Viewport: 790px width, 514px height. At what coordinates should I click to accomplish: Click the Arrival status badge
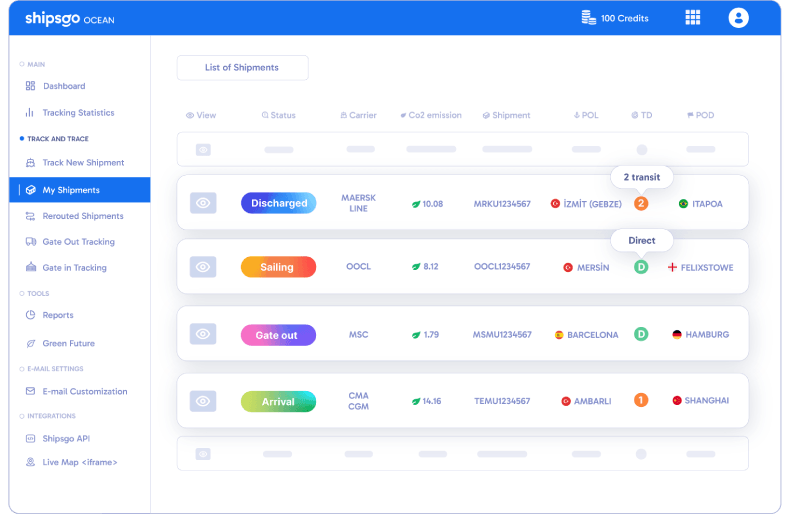279,402
